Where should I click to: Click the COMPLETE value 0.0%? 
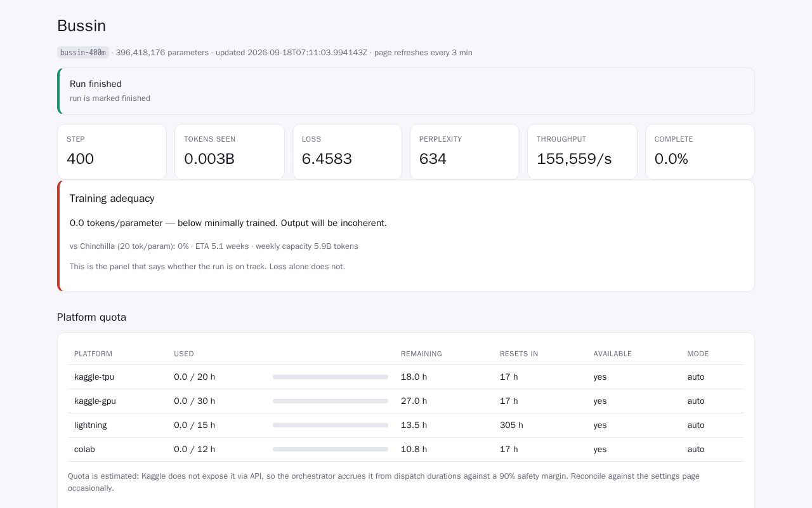coord(671,159)
